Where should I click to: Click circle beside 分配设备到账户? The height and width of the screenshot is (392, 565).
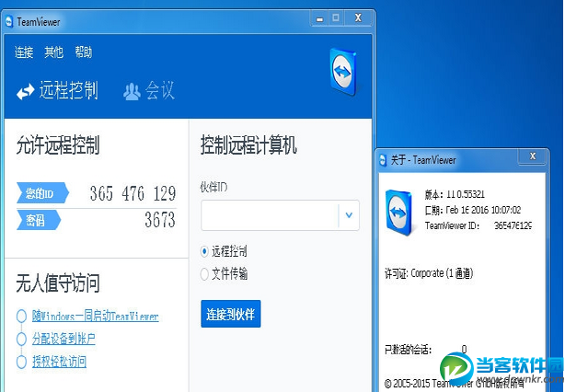tap(21, 339)
